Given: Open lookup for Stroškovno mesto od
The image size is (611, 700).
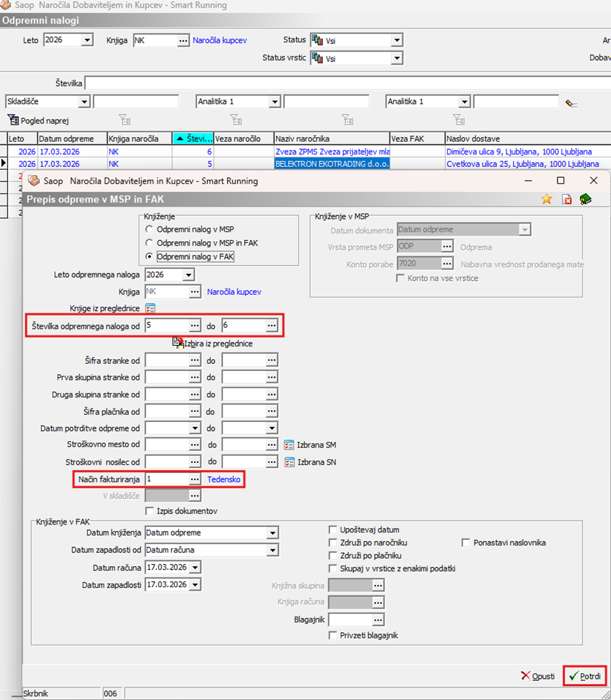Looking at the screenshot, I should tap(195, 445).
